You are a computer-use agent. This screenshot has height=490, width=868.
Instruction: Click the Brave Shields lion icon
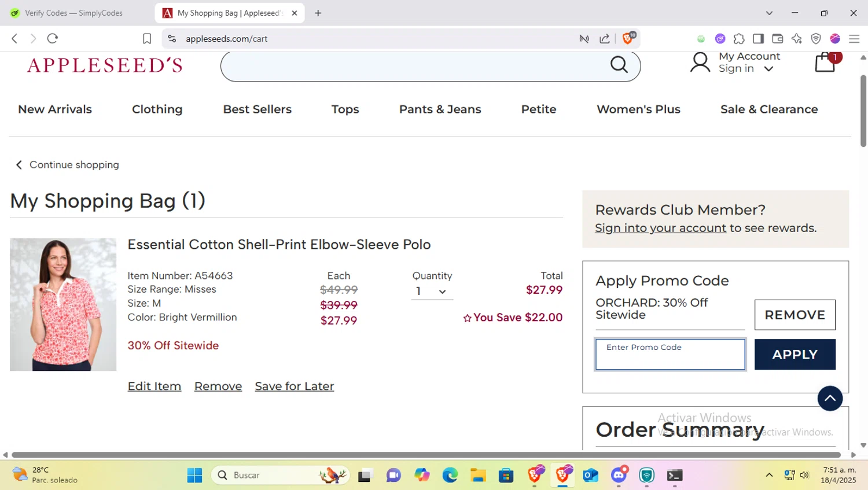tap(628, 39)
